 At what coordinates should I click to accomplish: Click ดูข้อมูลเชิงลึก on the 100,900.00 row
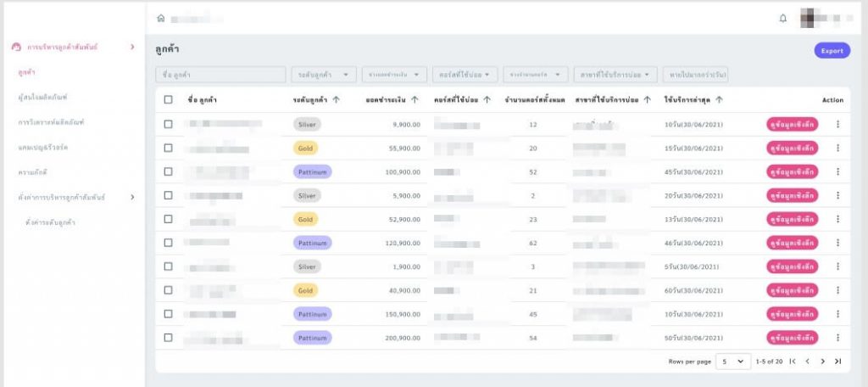(x=793, y=172)
